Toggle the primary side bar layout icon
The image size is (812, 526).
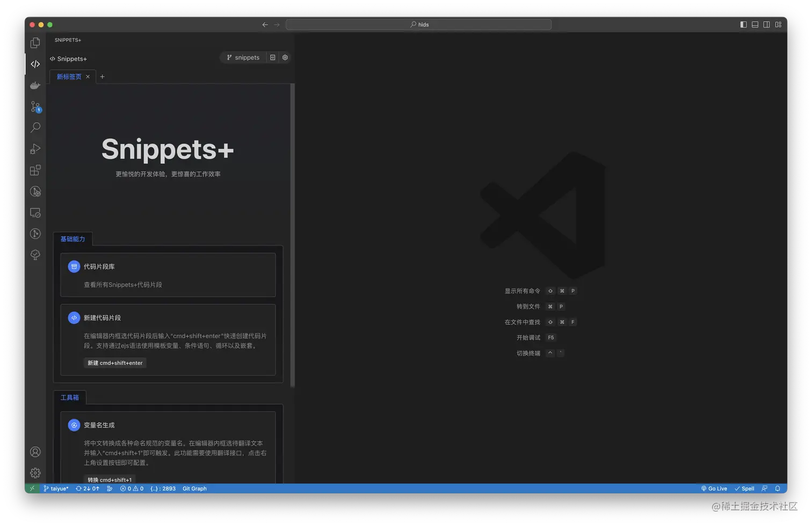(x=743, y=25)
